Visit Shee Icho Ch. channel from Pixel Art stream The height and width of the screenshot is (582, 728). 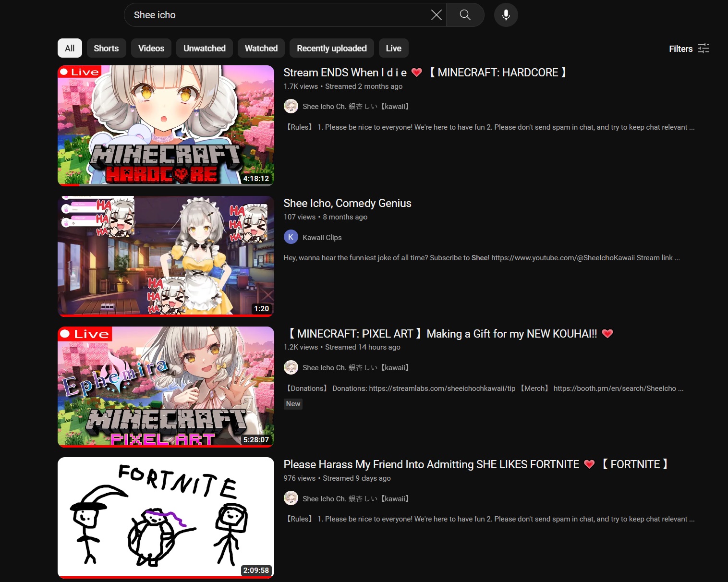pos(357,368)
